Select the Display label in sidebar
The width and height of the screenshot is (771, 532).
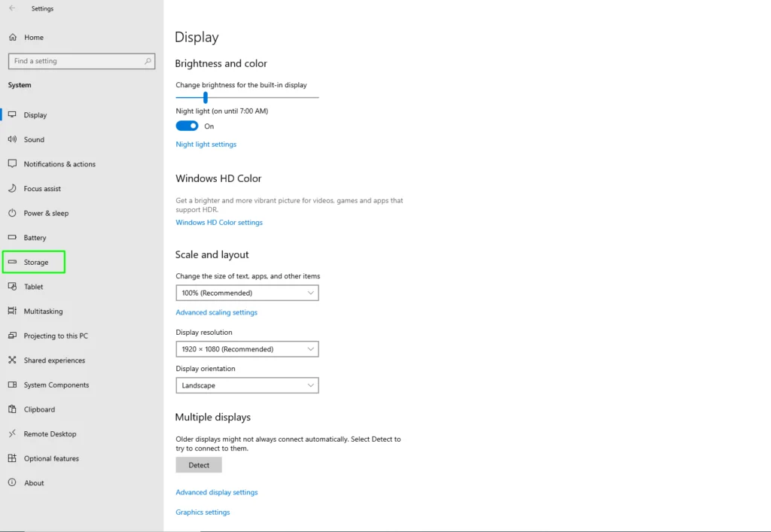pyautogui.click(x=35, y=115)
